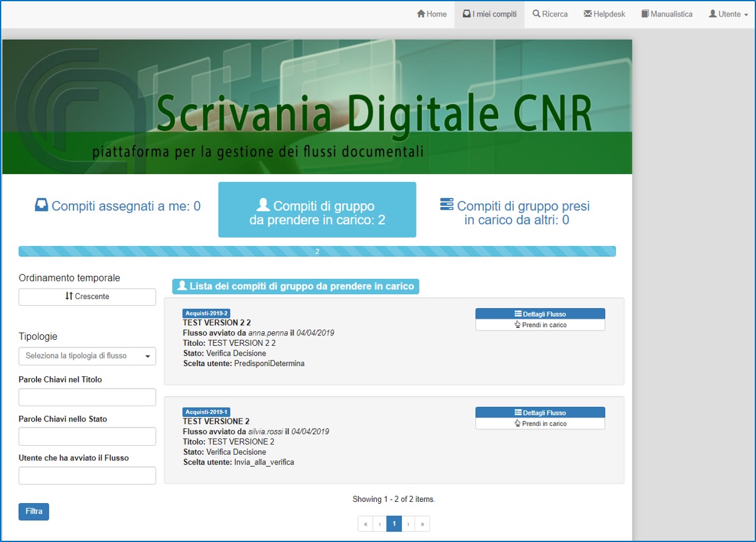756x542 pixels.
Task: Click the Scrivania Digitale CNR banner
Action: [x=317, y=107]
